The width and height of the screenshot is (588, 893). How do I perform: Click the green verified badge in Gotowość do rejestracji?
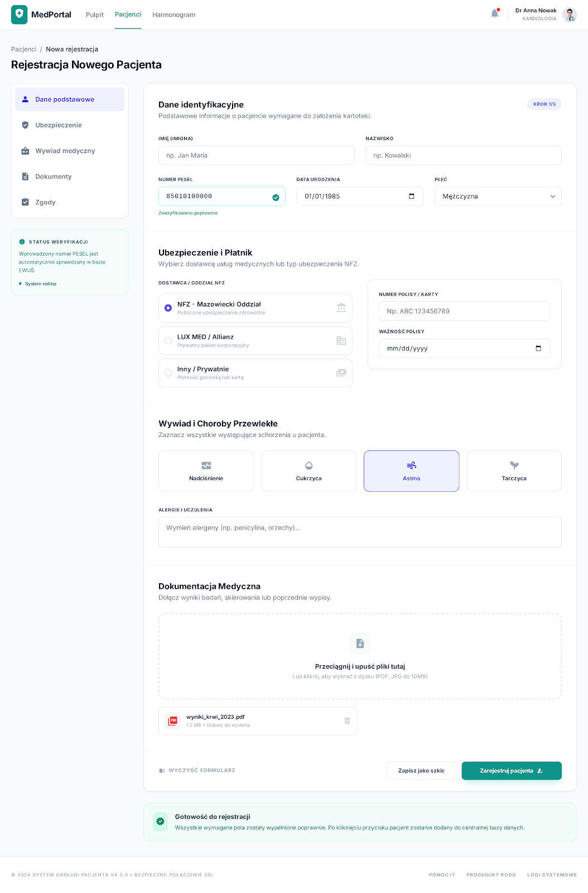[161, 822]
